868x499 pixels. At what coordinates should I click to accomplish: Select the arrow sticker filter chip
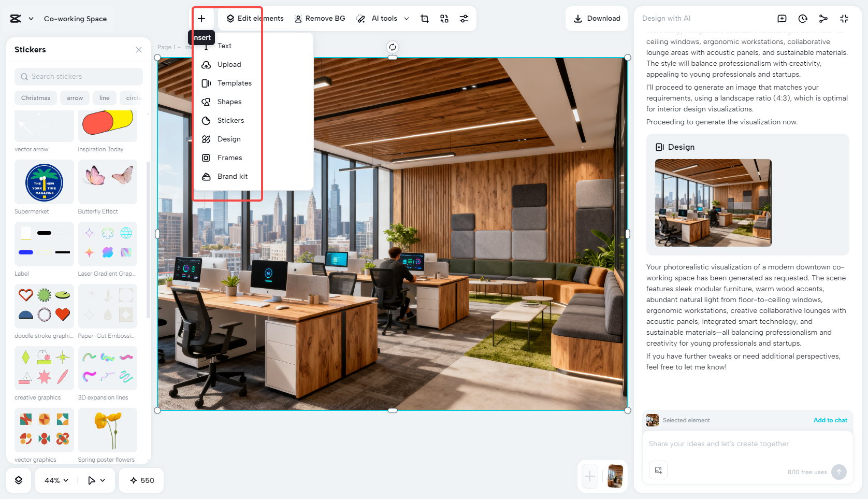point(75,98)
